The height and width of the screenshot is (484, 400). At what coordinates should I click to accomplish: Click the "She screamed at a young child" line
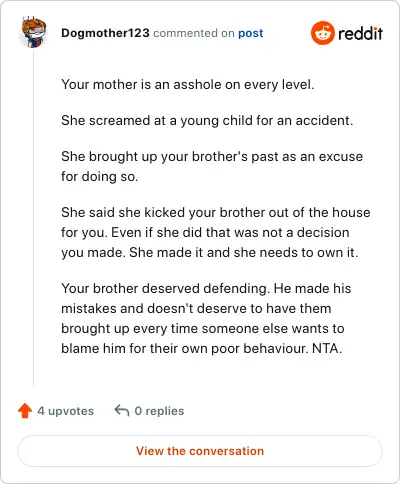point(207,120)
